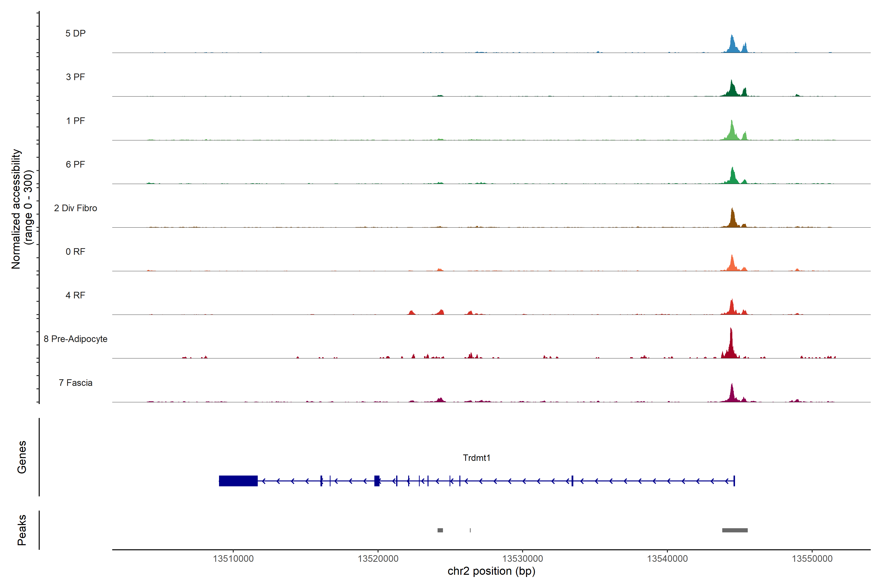Click the large Trdmt1 3' exon block
This screenshot has height=588, width=882.
238,481
